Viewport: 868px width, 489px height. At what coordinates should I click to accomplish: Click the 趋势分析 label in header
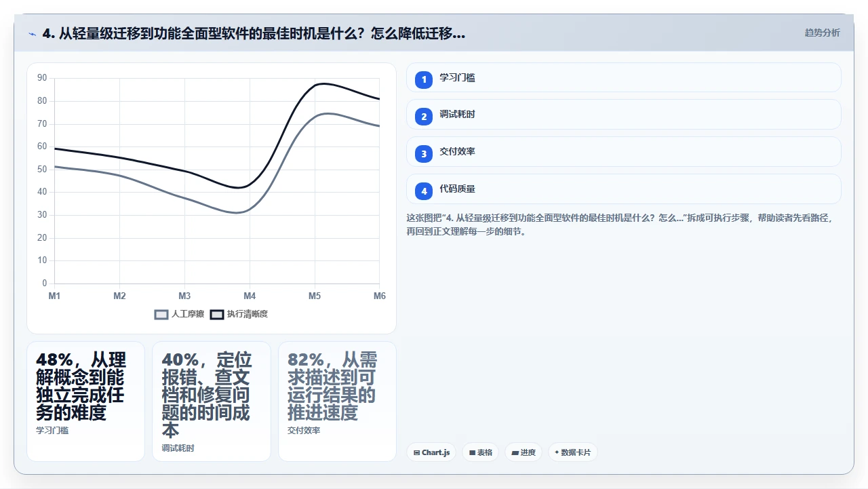point(822,33)
